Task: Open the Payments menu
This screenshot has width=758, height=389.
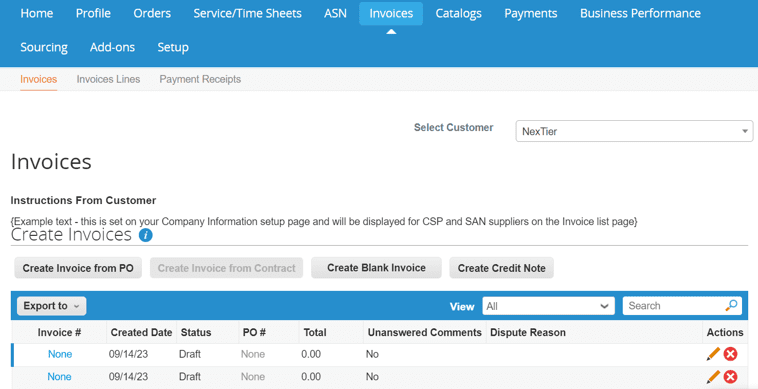Action: pyautogui.click(x=531, y=14)
